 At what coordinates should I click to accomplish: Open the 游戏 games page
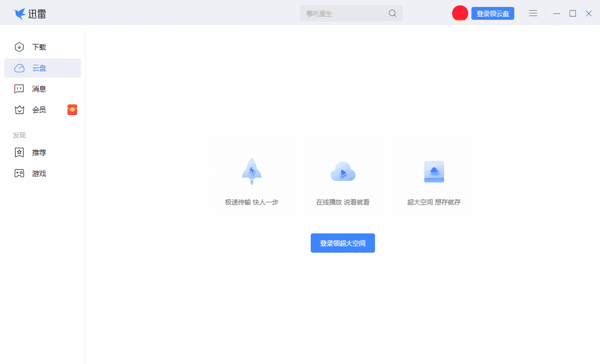42,173
